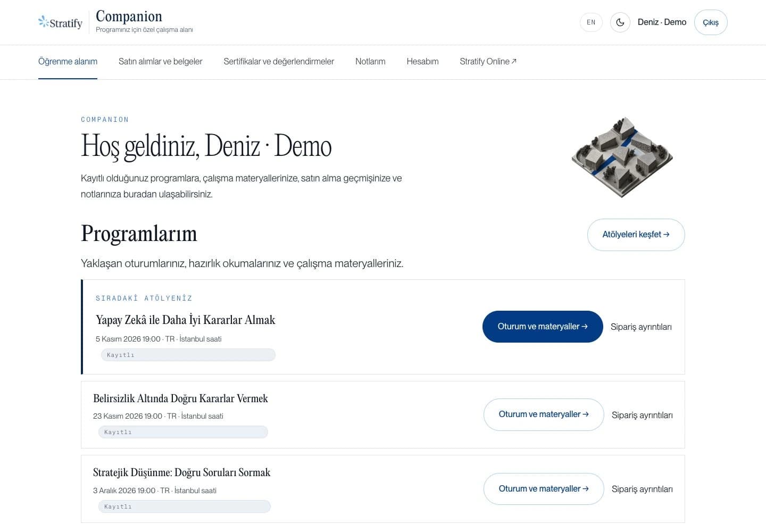Viewport: 766px width, 532px height.
Task: Click the Programlarım heading
Action: [139, 234]
